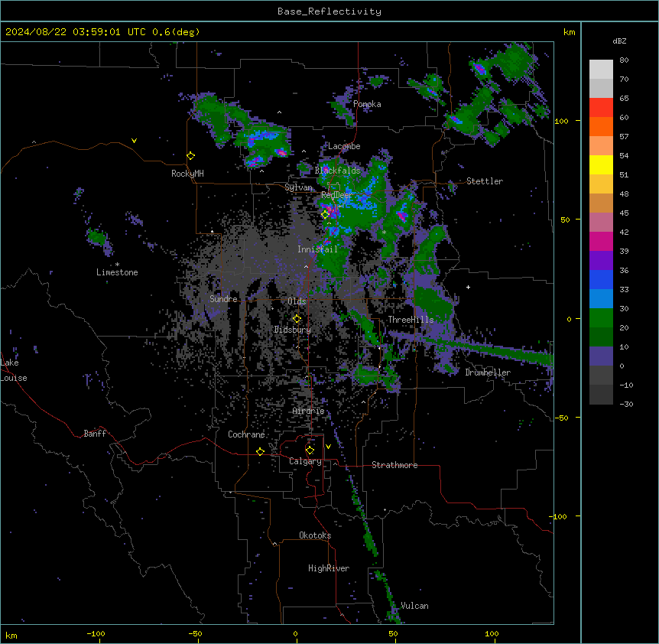Viewport: 659px width, 644px height.
Task: Click the yellow diamond marker near Cochrane
Action: coord(260,451)
